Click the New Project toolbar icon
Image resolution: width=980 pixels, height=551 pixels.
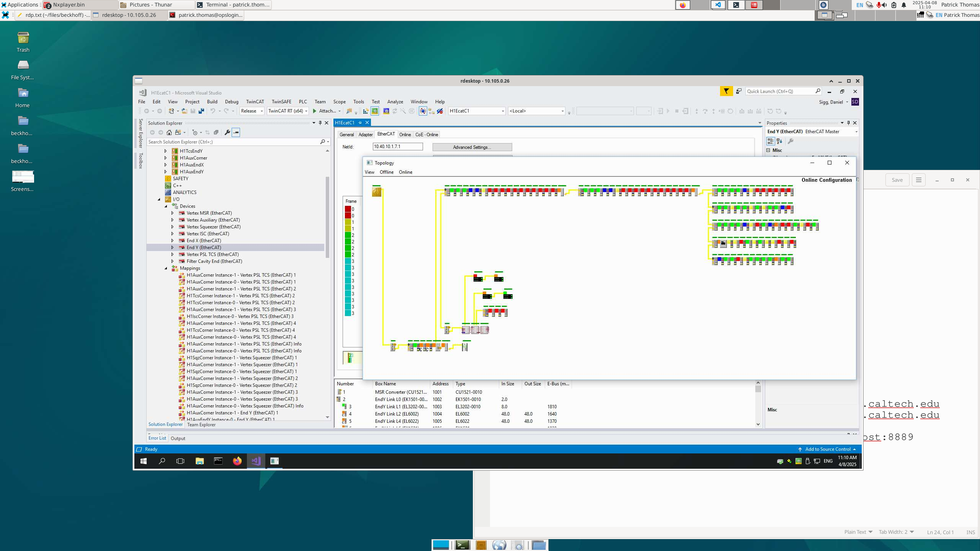click(171, 111)
